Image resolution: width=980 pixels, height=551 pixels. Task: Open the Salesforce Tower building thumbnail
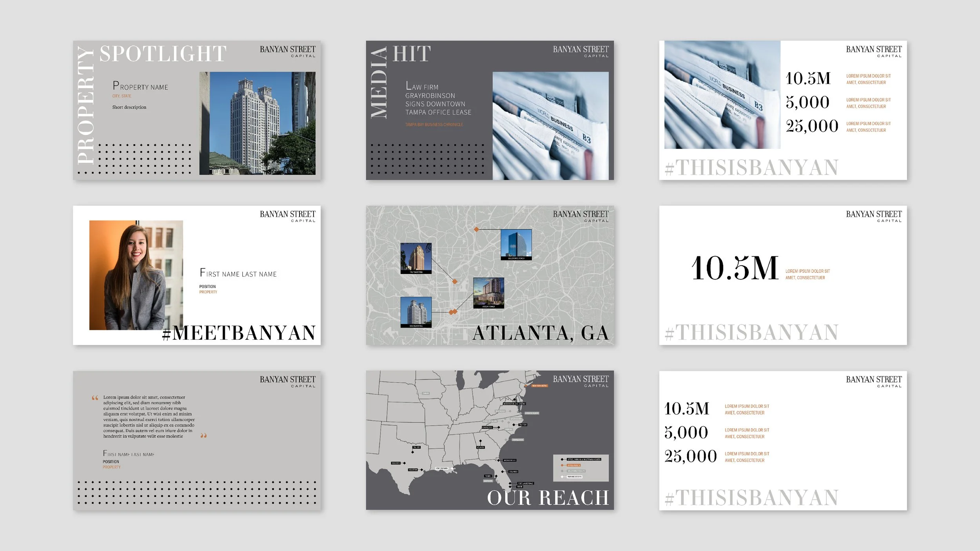516,244
